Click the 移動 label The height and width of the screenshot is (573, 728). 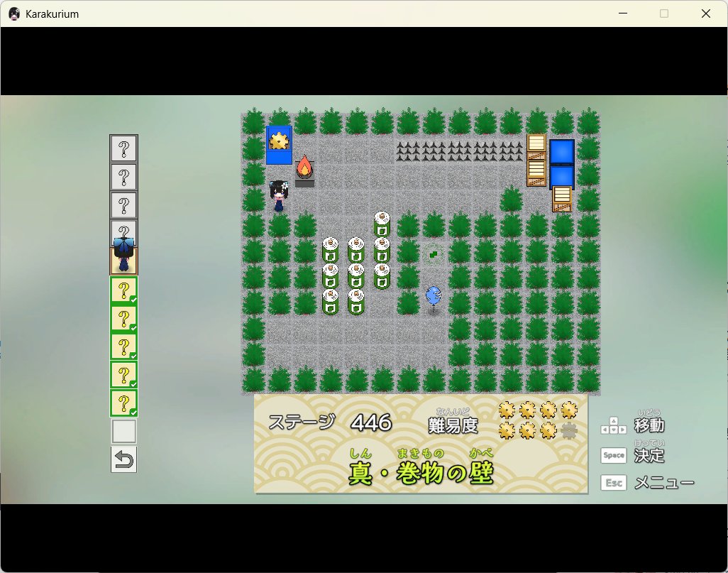(649, 425)
